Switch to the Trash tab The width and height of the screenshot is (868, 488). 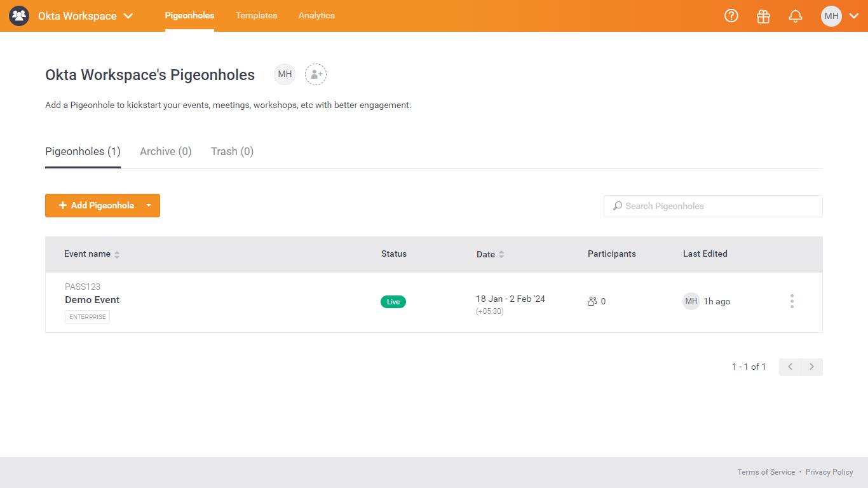click(x=232, y=151)
